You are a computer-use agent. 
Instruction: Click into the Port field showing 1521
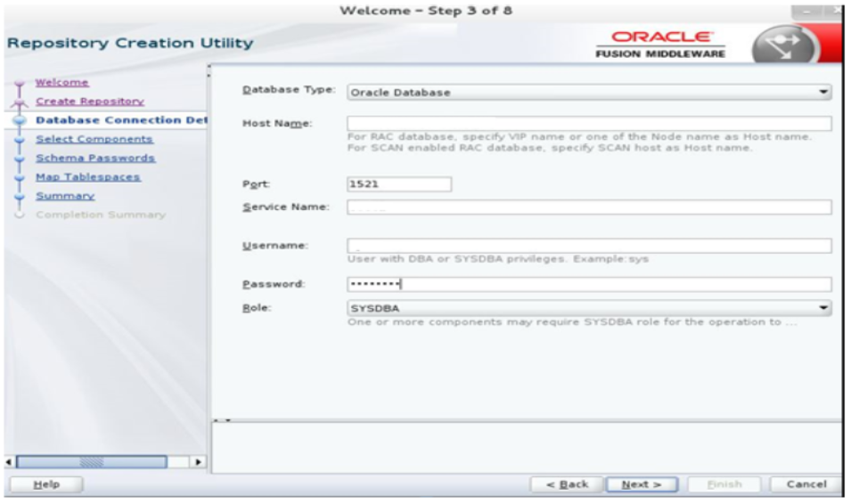click(399, 184)
